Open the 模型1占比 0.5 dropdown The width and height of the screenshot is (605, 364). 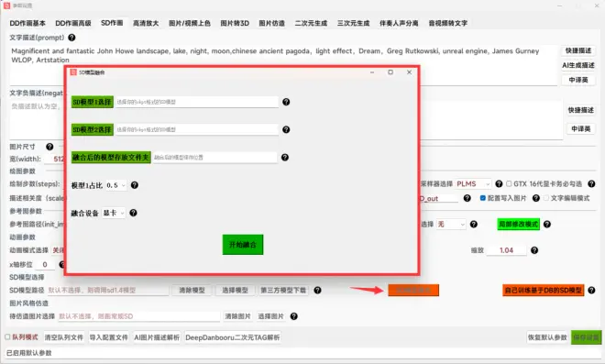[x=116, y=185]
